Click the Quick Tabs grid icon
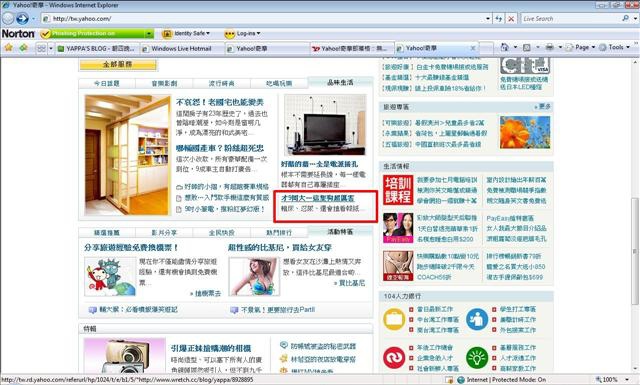Screen dimensions: 640x385 point(41,48)
